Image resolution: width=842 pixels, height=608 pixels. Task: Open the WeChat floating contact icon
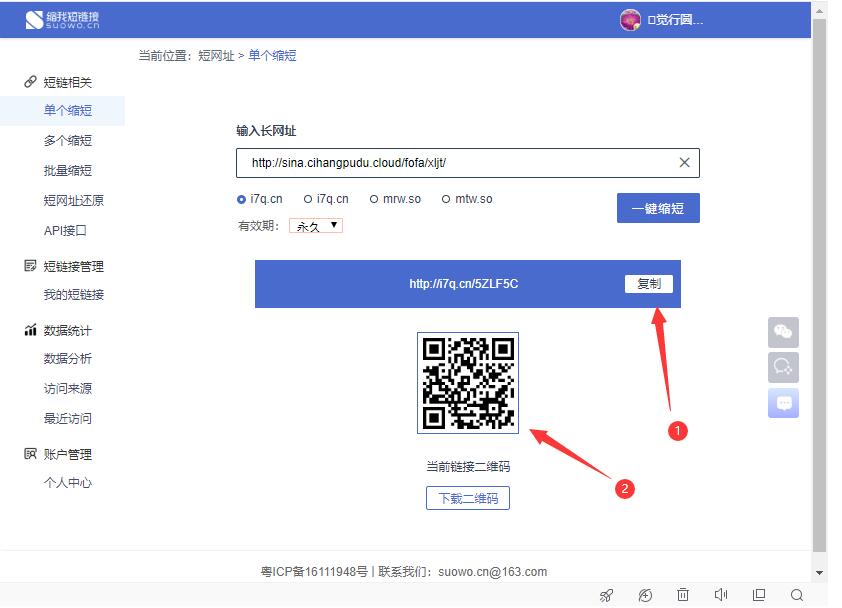pos(783,332)
